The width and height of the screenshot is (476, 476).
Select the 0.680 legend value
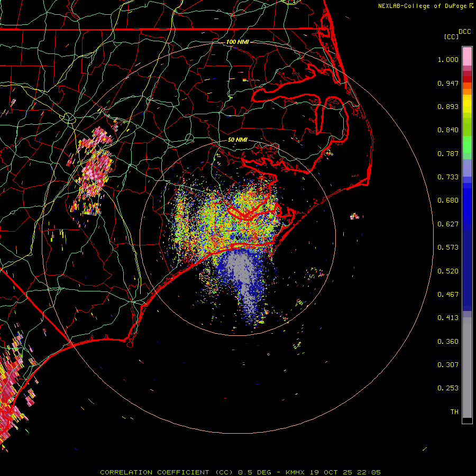click(x=448, y=200)
